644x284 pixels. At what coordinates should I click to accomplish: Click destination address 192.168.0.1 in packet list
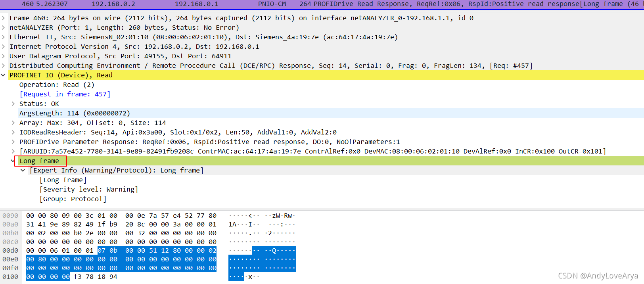197,4
